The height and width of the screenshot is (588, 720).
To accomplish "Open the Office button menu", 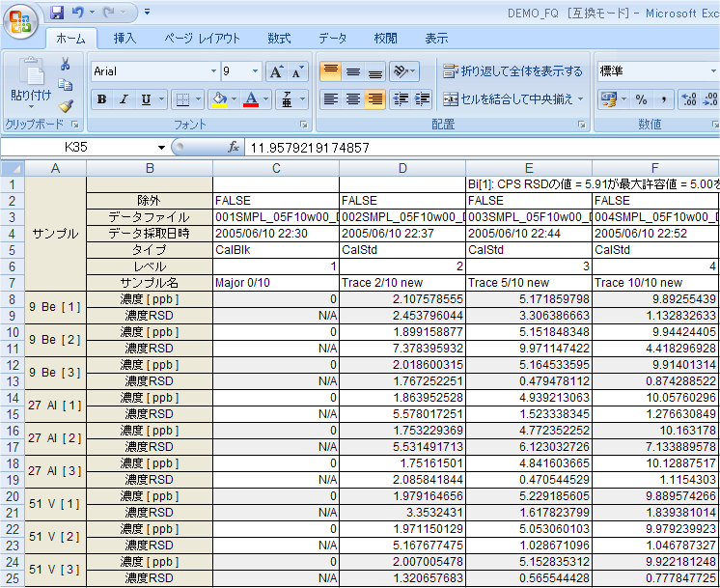I will click(x=20, y=21).
